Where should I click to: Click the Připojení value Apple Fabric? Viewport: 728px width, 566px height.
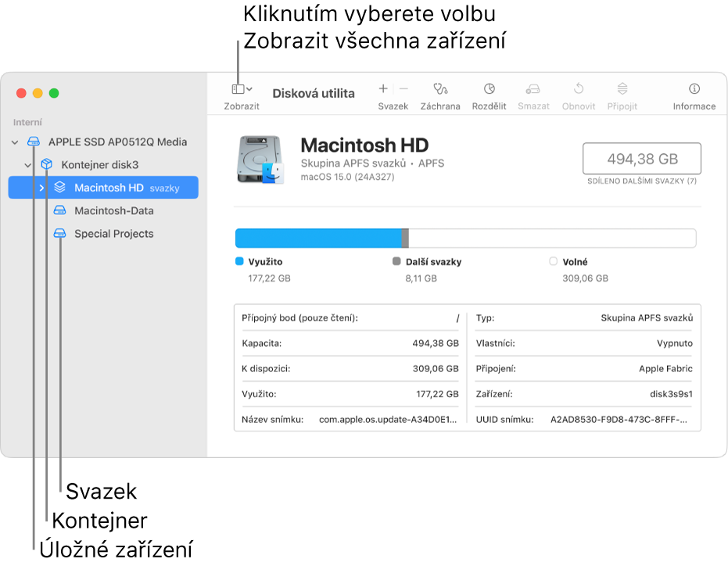(x=665, y=369)
